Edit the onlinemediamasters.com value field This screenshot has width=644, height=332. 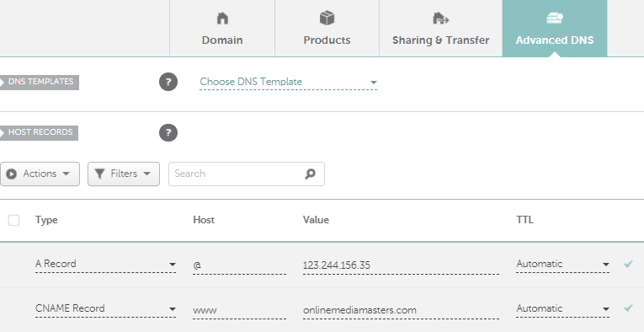401,310
